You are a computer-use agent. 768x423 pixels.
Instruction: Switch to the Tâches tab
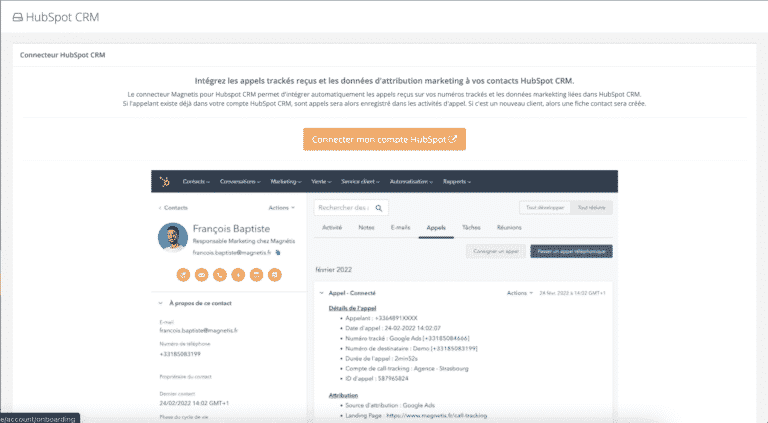click(471, 228)
